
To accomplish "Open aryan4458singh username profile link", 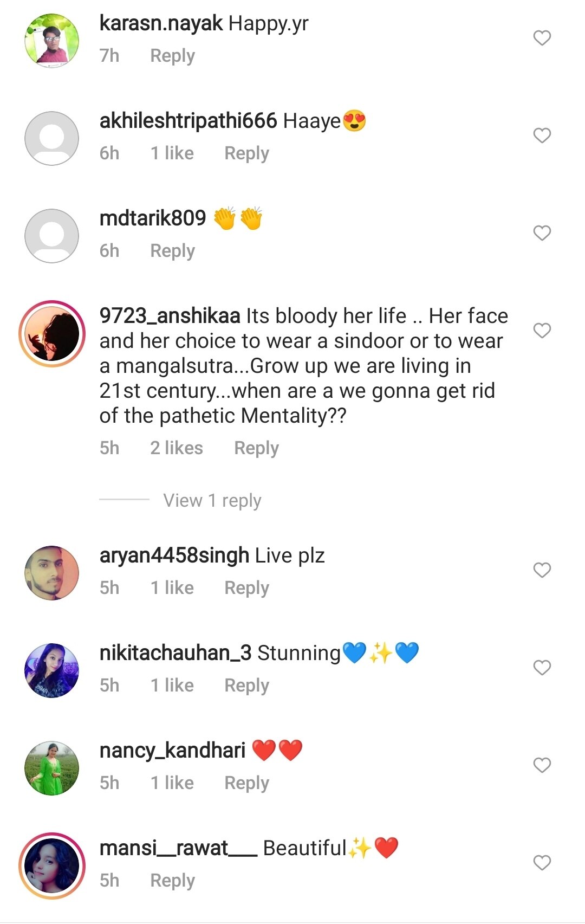I will coord(174,555).
